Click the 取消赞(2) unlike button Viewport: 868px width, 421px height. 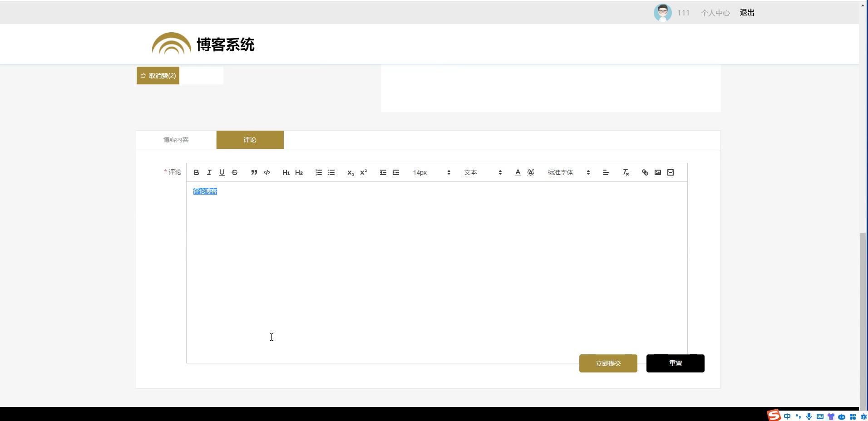pos(158,76)
